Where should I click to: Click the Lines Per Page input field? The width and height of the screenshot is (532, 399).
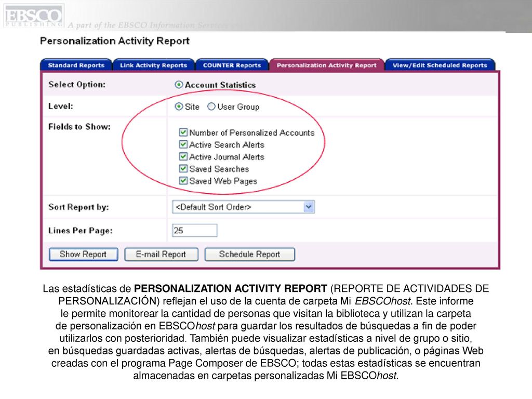point(194,230)
